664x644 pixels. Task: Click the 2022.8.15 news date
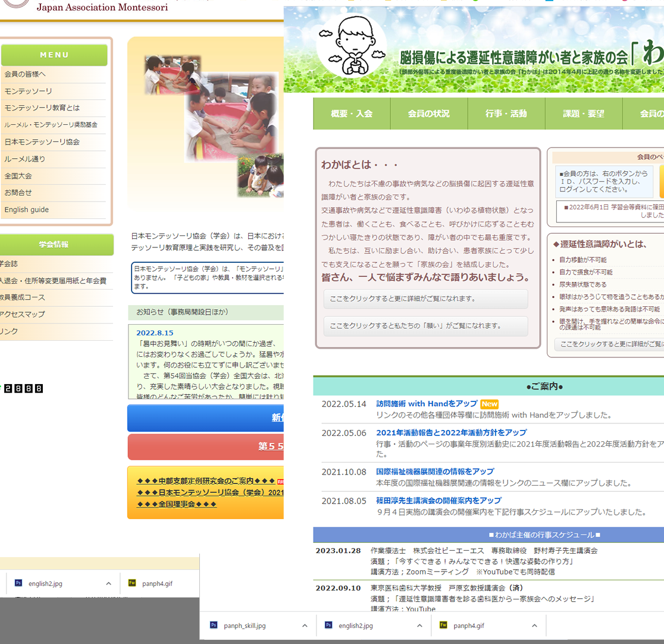pyautogui.click(x=155, y=333)
